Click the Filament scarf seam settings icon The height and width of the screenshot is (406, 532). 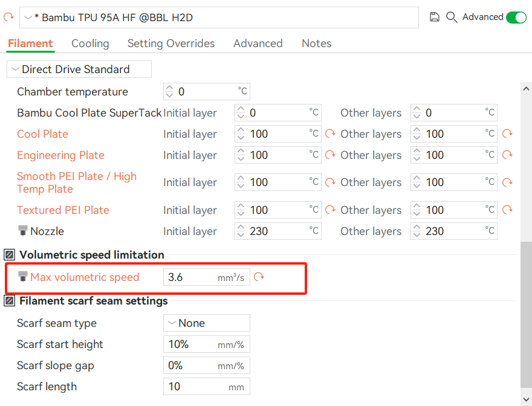[x=9, y=300]
